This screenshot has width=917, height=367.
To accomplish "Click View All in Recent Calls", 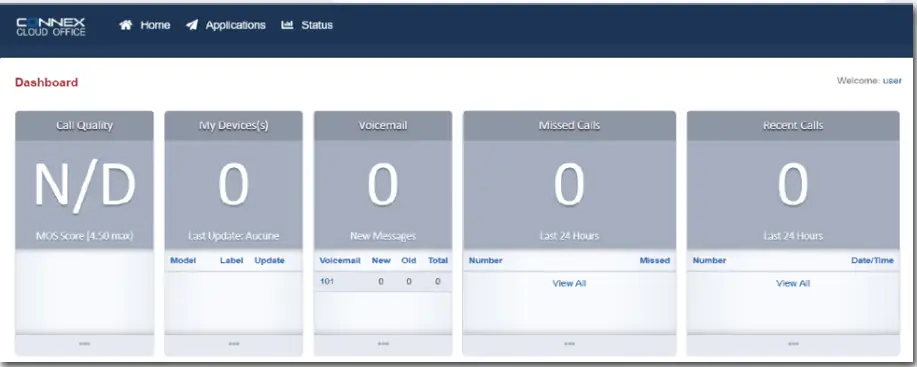I will (793, 283).
